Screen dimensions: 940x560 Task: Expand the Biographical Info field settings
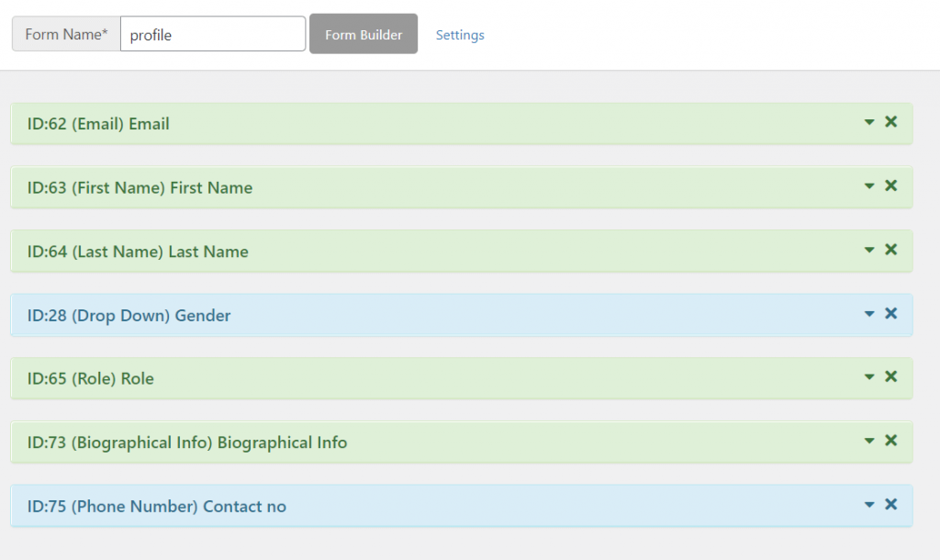click(x=868, y=442)
